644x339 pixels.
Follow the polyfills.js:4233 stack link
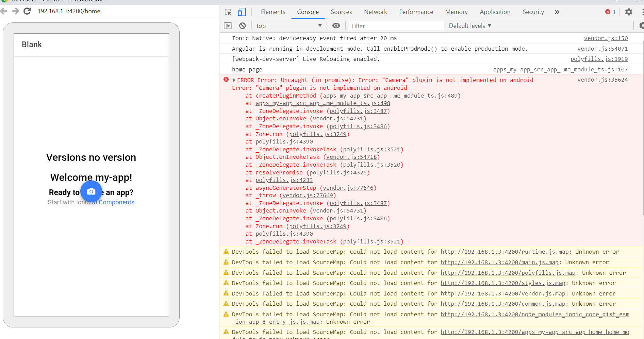(x=284, y=180)
